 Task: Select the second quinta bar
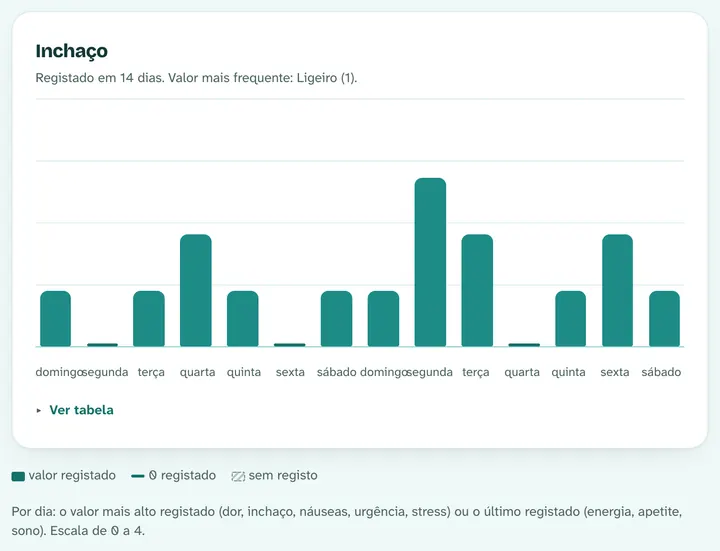[570, 319]
